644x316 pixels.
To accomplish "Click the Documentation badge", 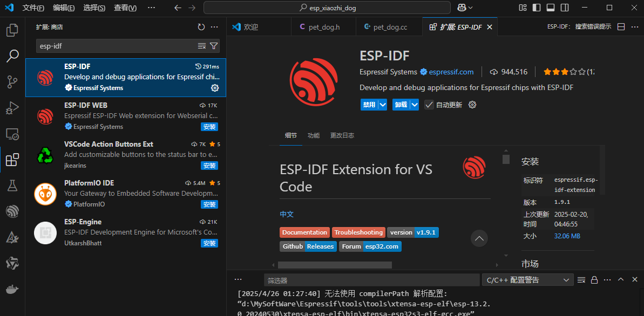I will tap(305, 233).
